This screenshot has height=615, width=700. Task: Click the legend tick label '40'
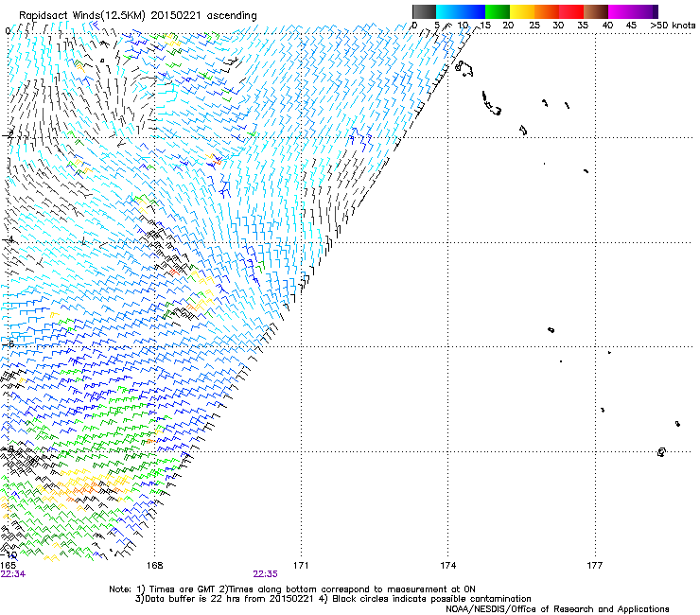click(x=607, y=25)
